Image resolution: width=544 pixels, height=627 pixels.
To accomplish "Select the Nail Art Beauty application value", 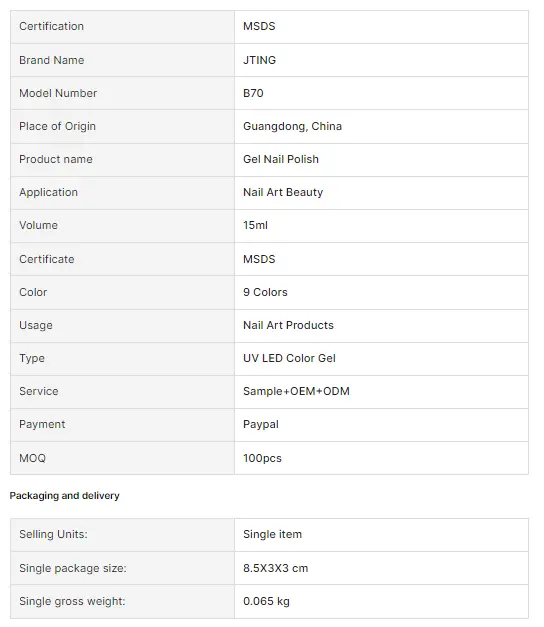I will point(283,192).
